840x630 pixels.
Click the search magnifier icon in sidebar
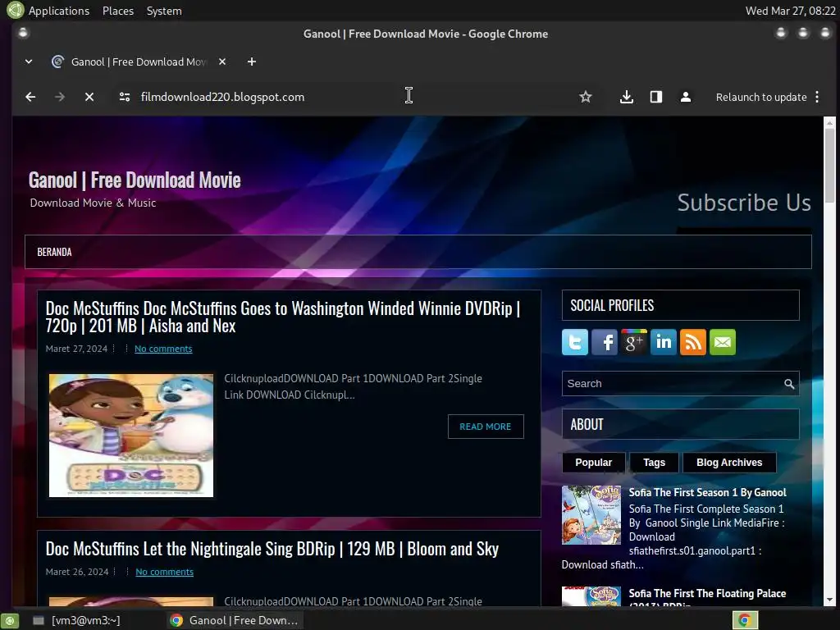click(x=788, y=384)
